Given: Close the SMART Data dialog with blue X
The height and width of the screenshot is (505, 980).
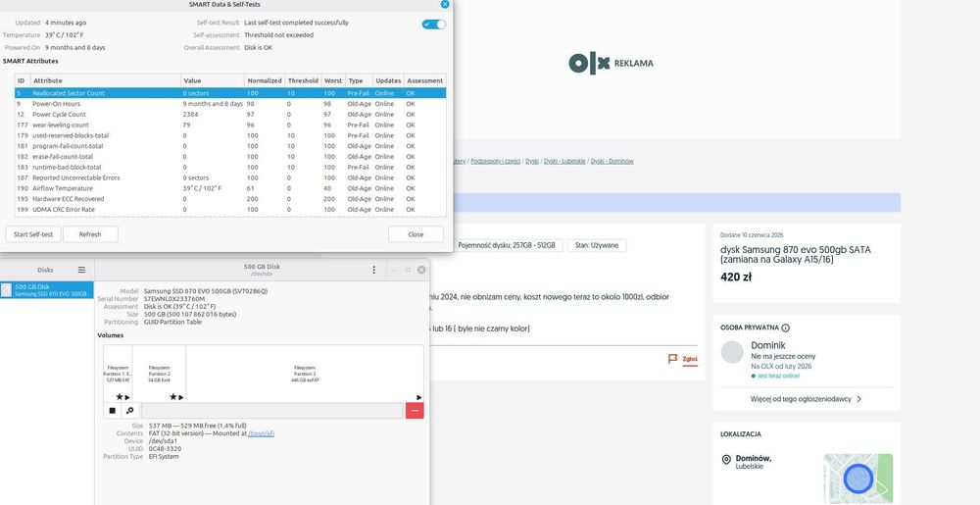Looking at the screenshot, I should pos(445,4).
